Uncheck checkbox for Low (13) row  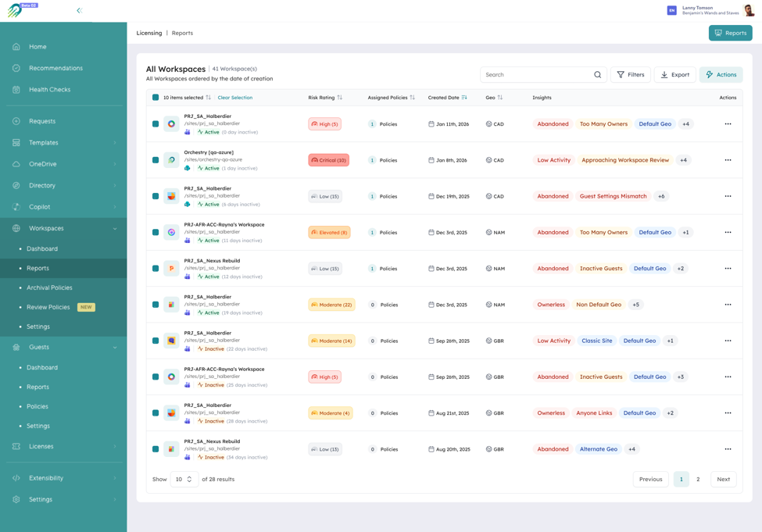pos(156,449)
